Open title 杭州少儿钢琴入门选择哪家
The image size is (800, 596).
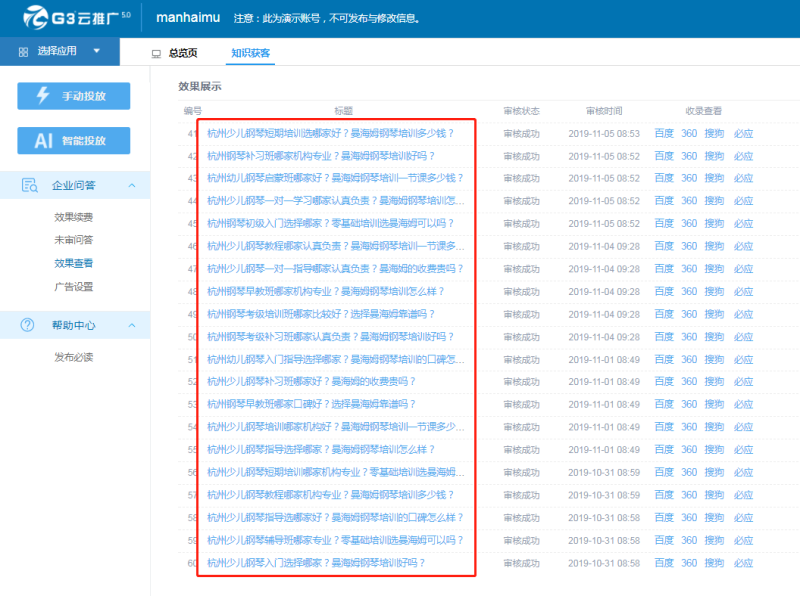(x=316, y=563)
